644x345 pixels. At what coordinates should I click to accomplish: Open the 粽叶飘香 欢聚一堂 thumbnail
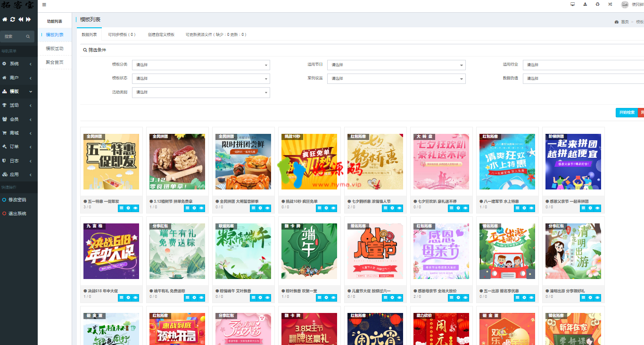[309, 251]
